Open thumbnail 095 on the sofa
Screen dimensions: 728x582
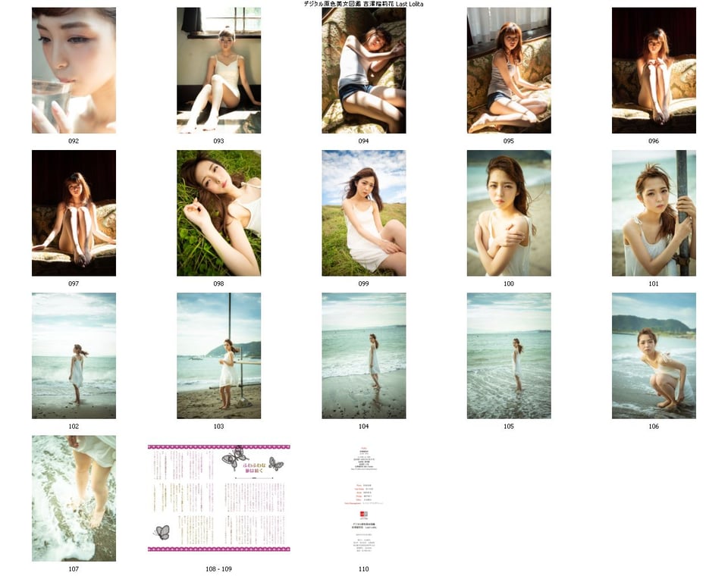pos(508,68)
